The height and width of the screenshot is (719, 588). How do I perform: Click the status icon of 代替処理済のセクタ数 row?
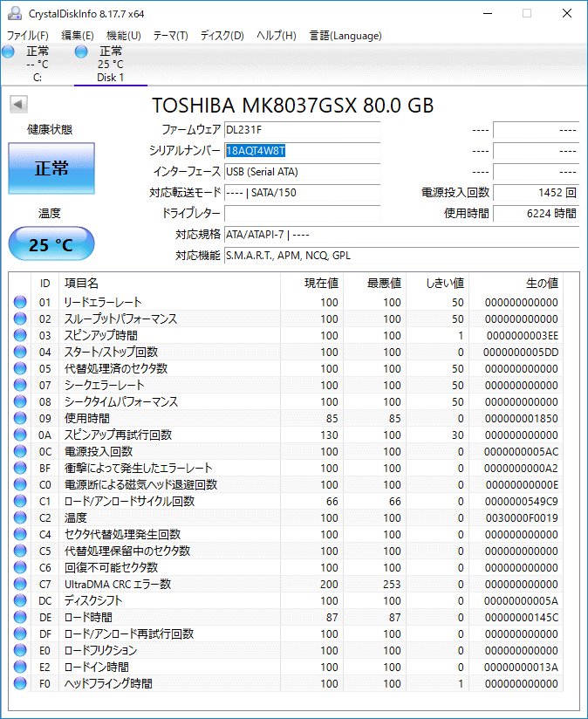tap(20, 368)
